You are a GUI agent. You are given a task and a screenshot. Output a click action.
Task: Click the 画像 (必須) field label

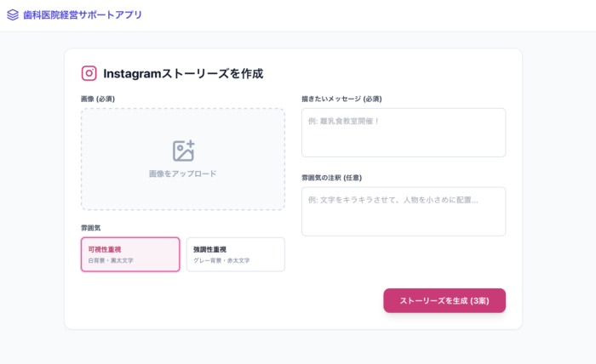pos(98,99)
